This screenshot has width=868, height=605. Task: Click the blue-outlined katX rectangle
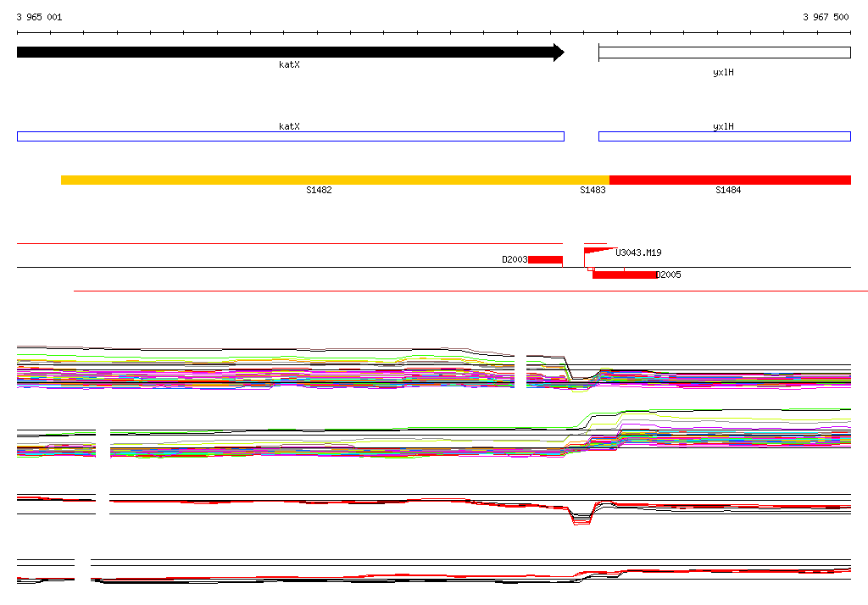point(291,136)
